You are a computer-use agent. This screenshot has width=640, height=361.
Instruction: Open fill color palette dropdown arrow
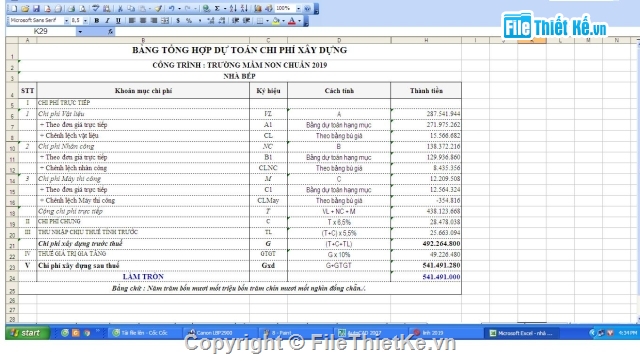(x=283, y=20)
